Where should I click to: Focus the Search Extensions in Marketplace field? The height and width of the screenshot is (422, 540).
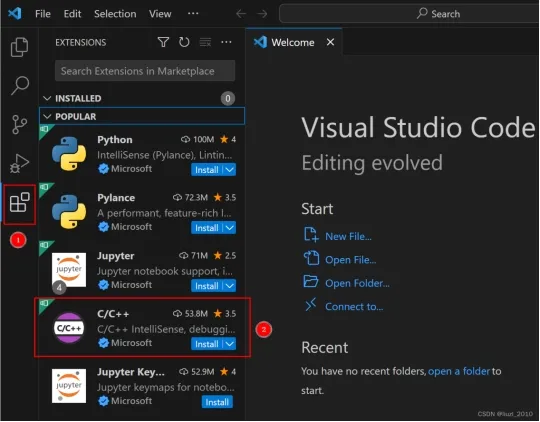pyautogui.click(x=145, y=71)
